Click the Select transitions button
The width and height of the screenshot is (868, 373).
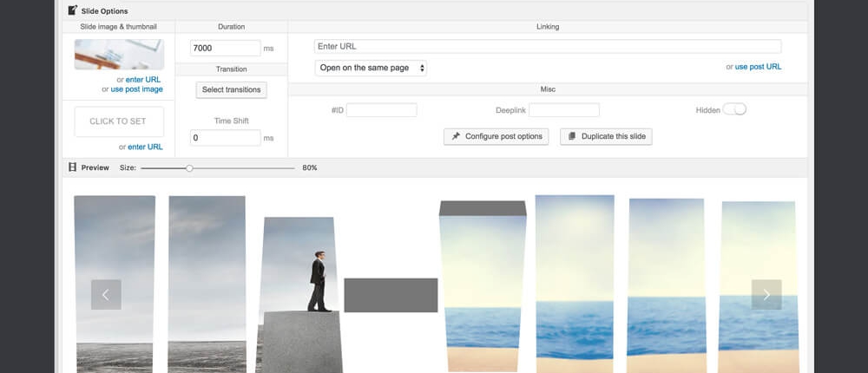pos(231,89)
